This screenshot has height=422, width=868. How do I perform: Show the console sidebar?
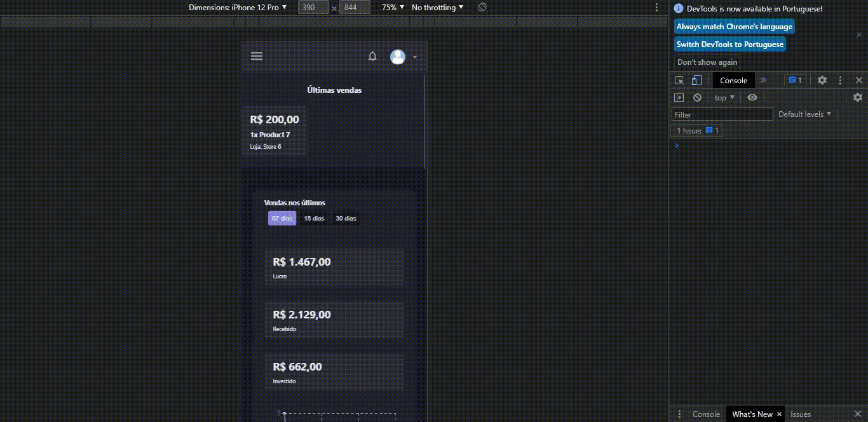click(679, 97)
